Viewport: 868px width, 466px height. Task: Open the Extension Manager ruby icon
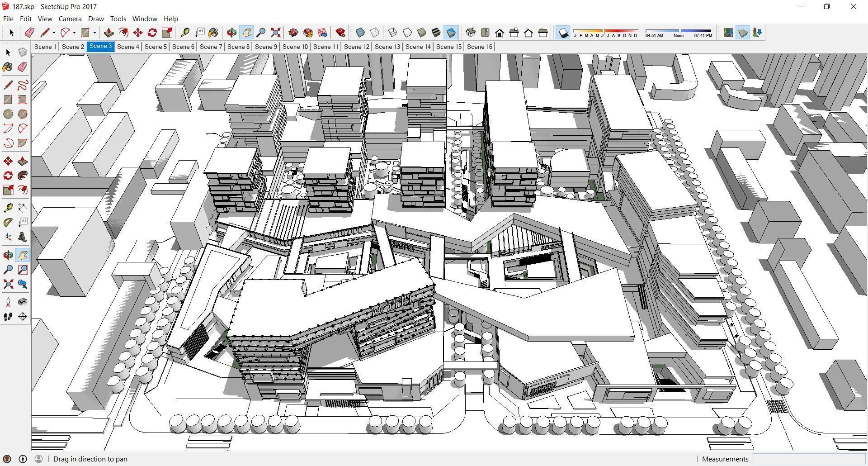[x=340, y=33]
